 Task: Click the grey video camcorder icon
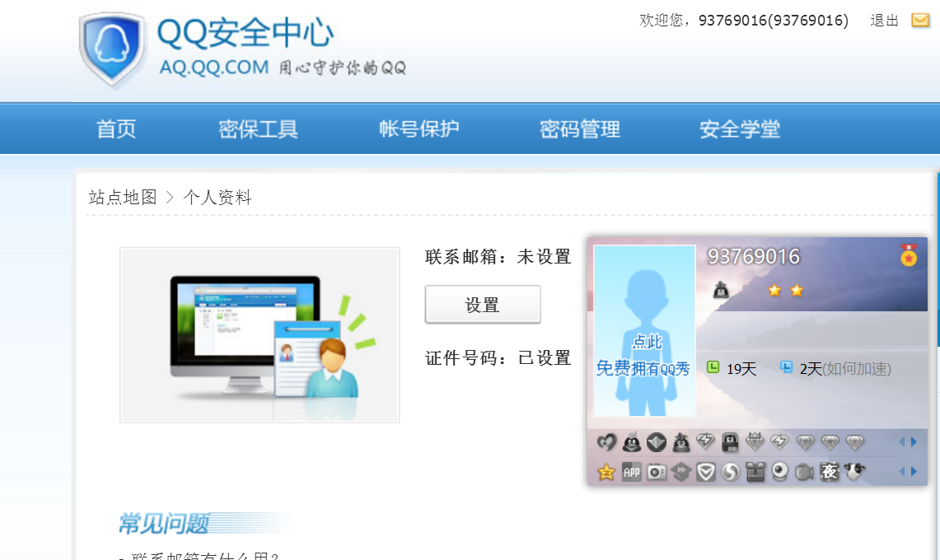[x=804, y=473]
